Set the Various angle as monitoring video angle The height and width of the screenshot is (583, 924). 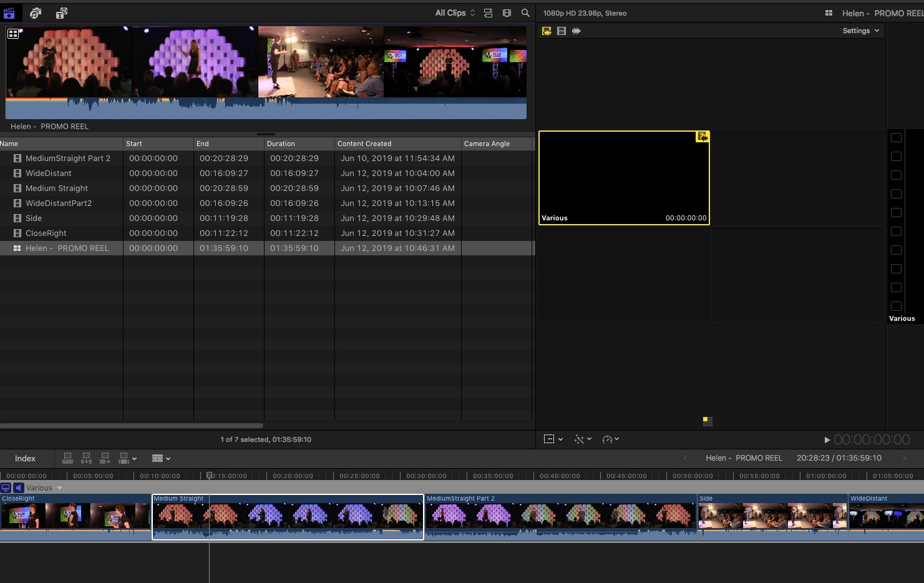tap(6, 488)
